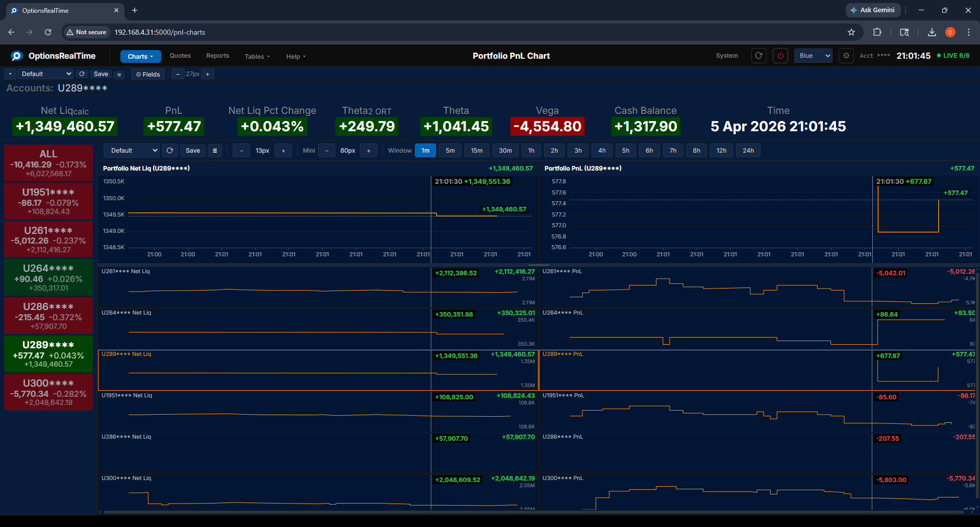Open browser downloads icon

[932, 32]
